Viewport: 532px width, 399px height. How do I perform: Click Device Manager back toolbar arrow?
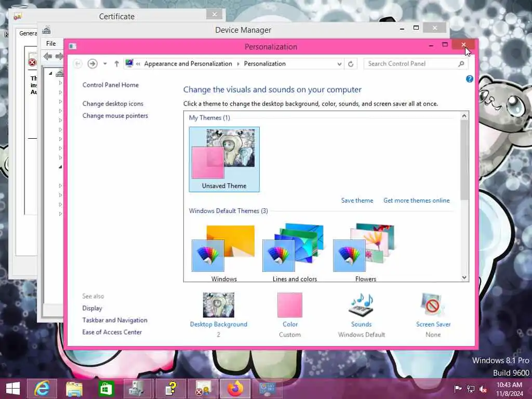pyautogui.click(x=47, y=56)
